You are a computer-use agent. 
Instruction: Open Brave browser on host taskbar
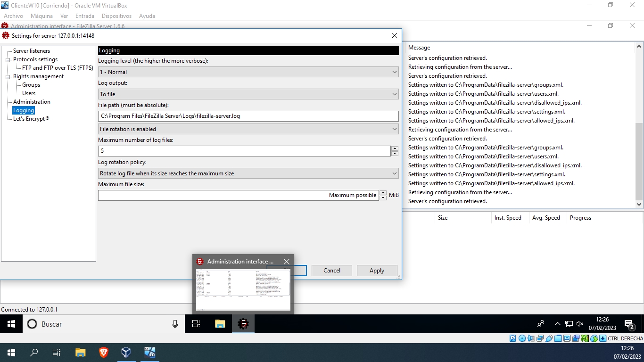pyautogui.click(x=103, y=353)
